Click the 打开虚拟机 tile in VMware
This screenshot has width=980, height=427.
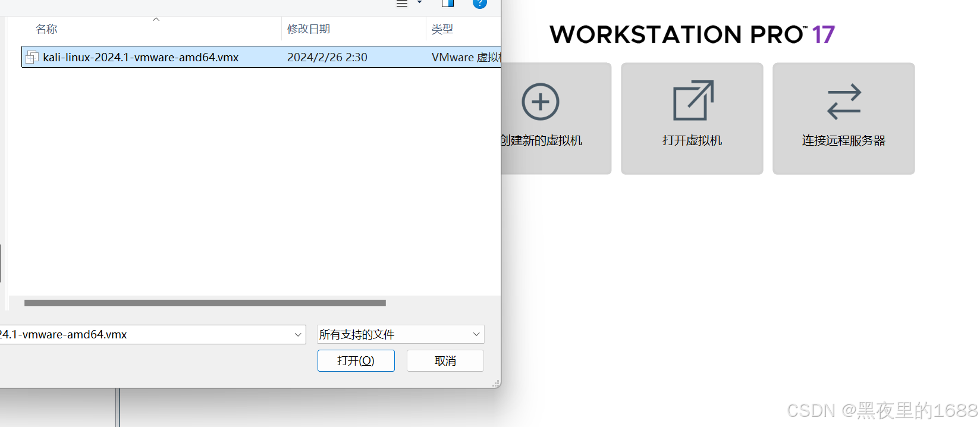tap(692, 118)
